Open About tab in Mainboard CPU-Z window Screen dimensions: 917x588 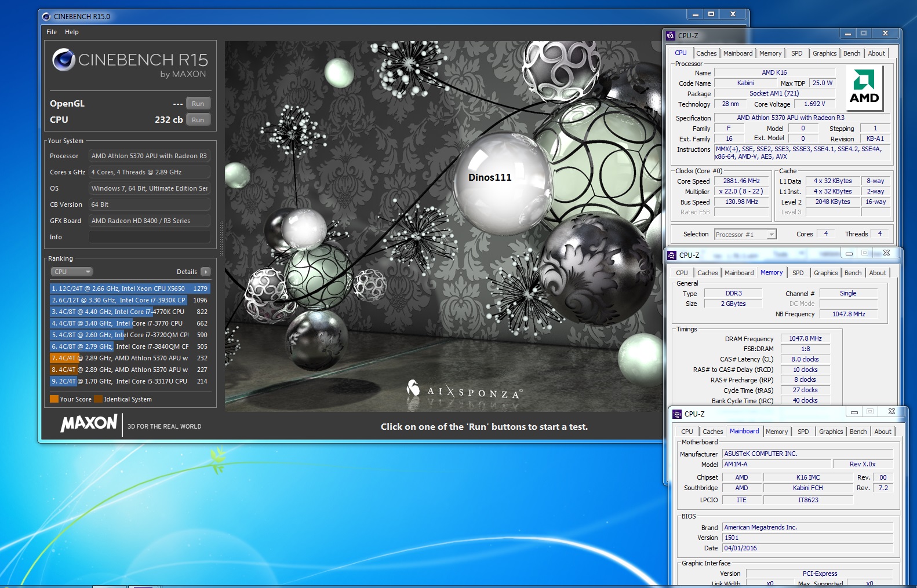pos(883,432)
